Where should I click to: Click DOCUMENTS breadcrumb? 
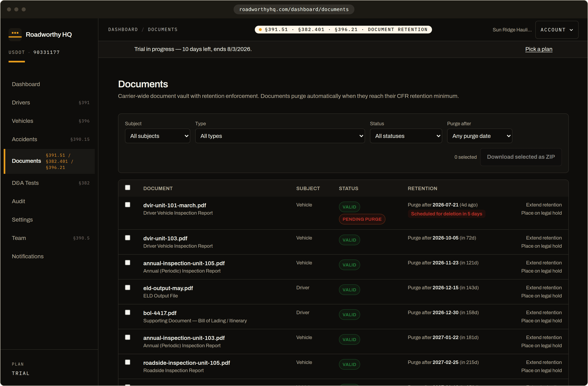[x=163, y=30]
